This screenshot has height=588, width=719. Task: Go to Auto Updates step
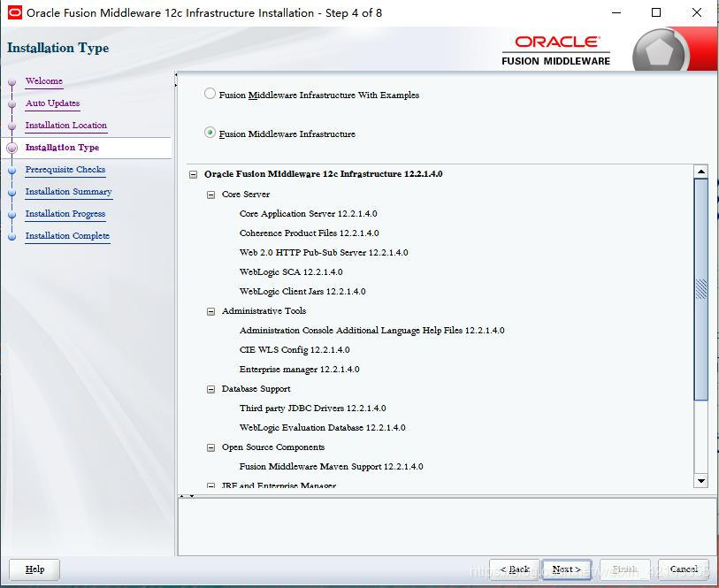pyautogui.click(x=53, y=103)
